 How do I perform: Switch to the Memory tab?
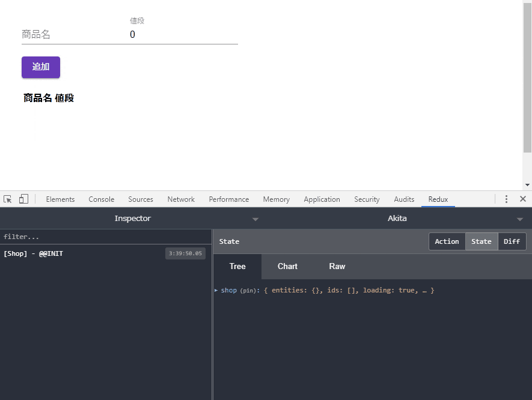point(276,199)
